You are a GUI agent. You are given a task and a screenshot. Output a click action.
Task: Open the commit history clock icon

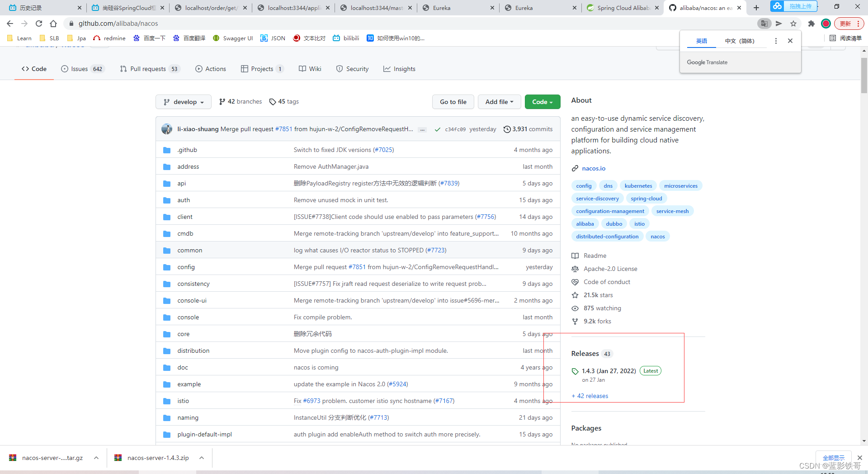507,129
